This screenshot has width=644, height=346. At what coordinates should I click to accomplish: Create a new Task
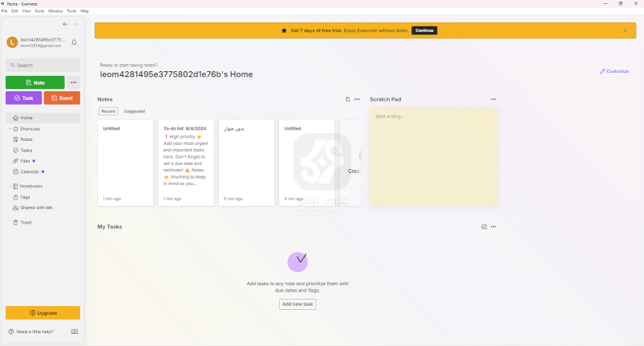point(23,98)
